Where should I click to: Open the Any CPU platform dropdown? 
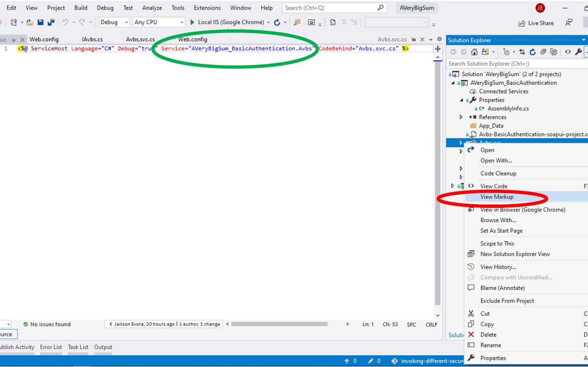[x=159, y=22]
